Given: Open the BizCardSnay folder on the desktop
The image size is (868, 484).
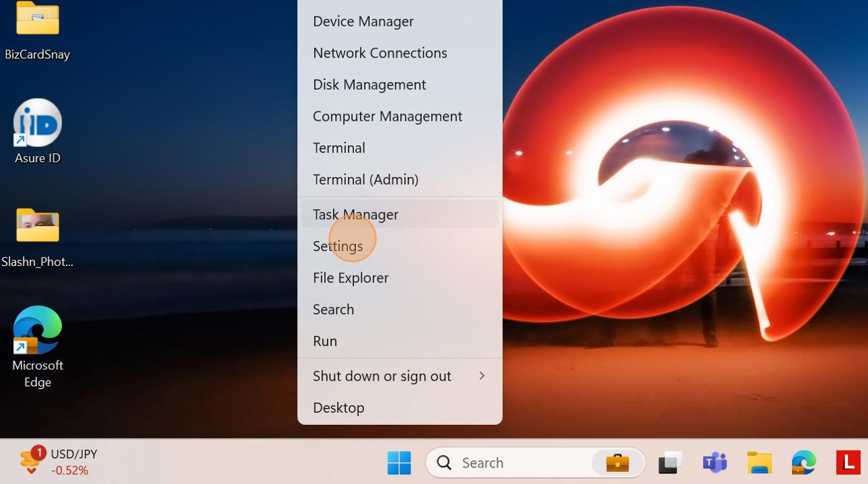Looking at the screenshot, I should click(37, 18).
